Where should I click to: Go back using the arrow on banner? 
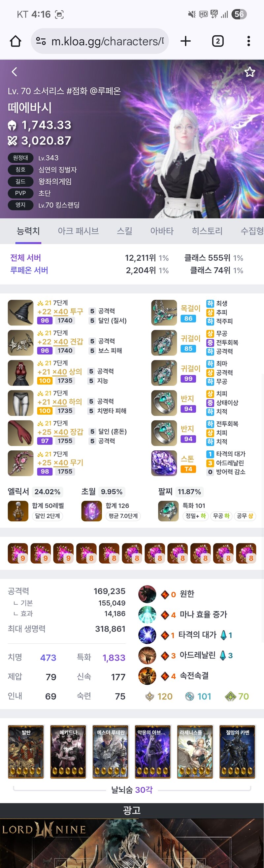[x=14, y=72]
